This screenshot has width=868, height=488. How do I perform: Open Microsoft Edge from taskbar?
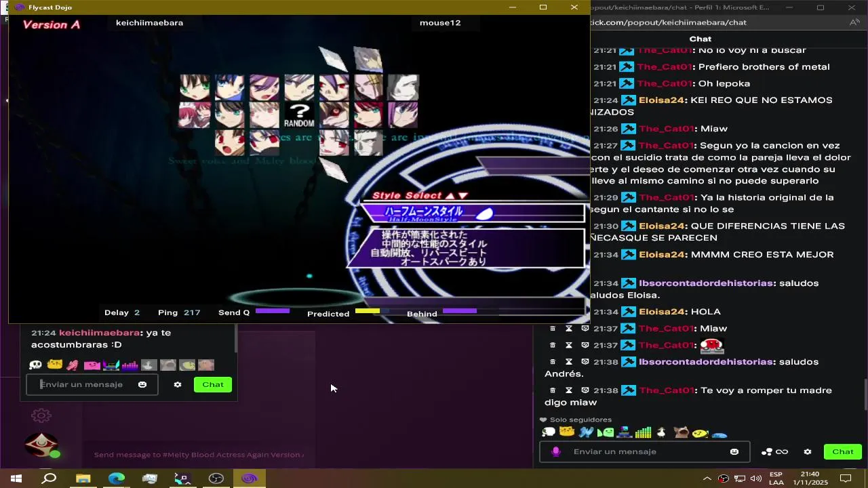(x=116, y=479)
